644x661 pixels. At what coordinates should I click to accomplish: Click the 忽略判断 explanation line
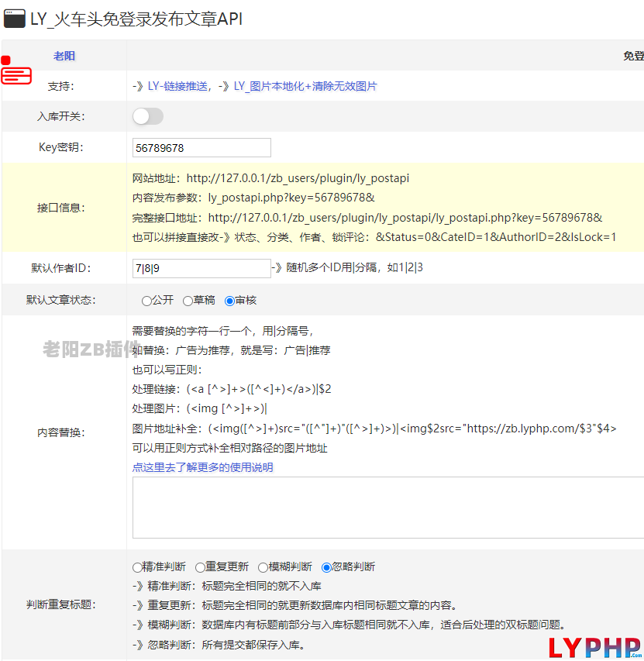point(219,645)
